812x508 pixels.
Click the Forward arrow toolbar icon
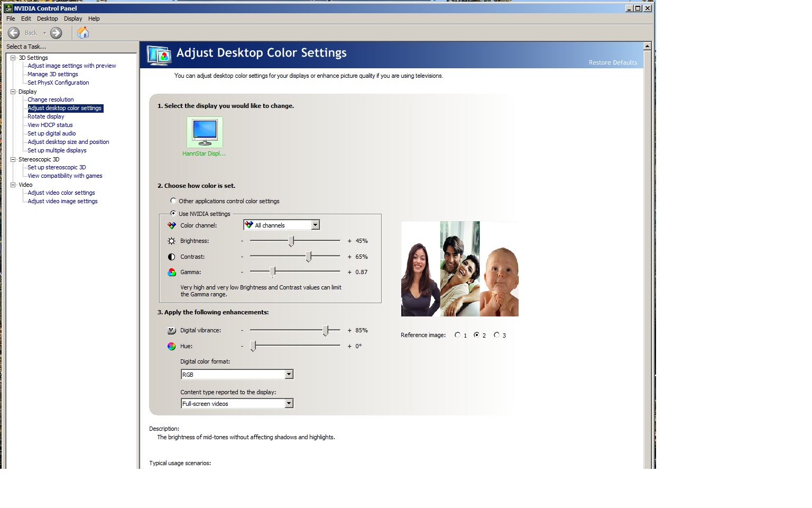pyautogui.click(x=56, y=33)
